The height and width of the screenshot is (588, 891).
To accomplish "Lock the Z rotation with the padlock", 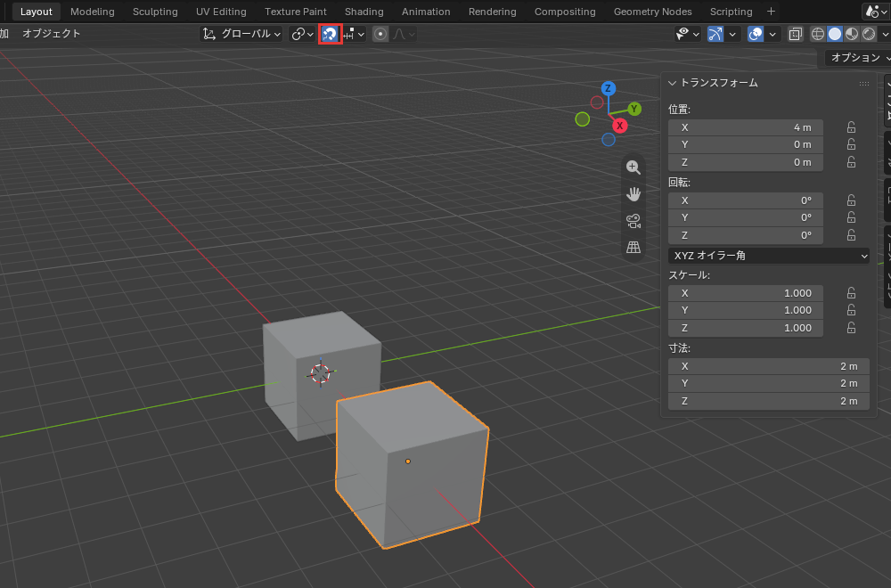I will point(851,235).
